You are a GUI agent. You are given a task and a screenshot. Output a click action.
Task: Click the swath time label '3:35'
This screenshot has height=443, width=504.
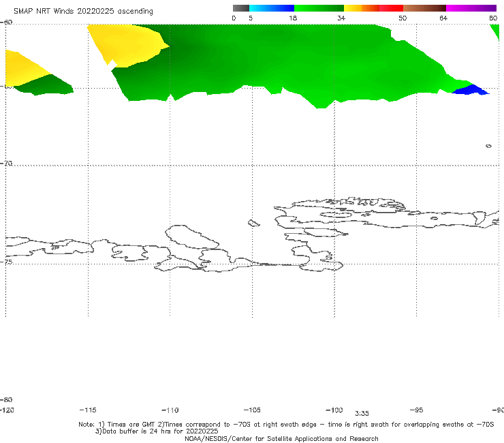362,414
